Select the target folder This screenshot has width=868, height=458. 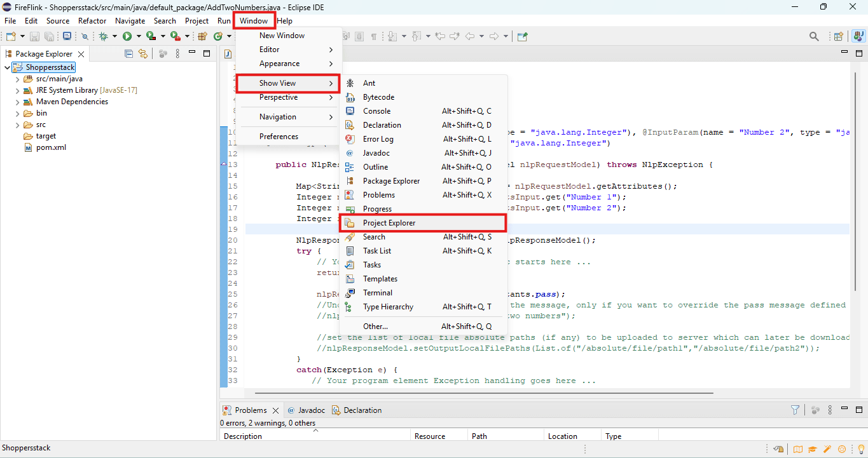pyautogui.click(x=40, y=136)
